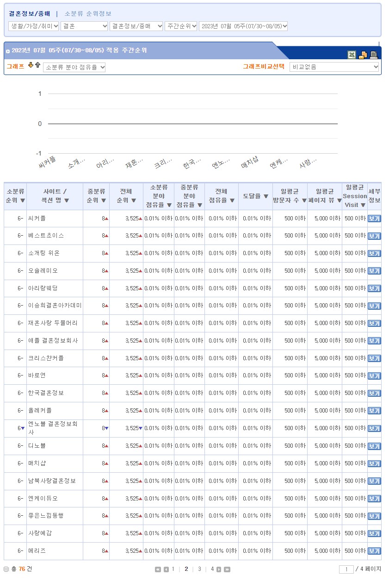Sort by 일평균 방문자 수 column
Screen dimensions: 389x588
tap(304, 201)
